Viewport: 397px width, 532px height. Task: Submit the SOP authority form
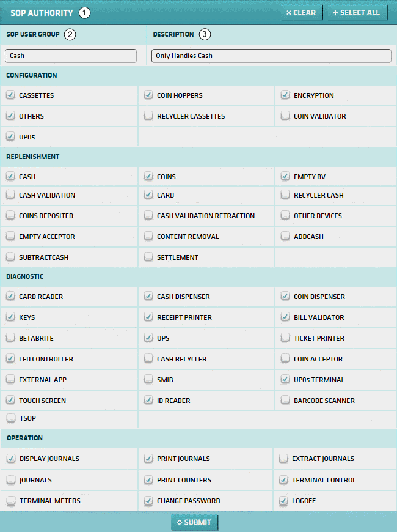[x=194, y=522]
